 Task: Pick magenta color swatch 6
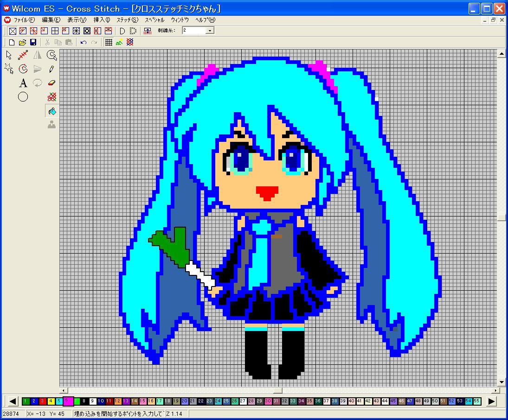pos(68,401)
